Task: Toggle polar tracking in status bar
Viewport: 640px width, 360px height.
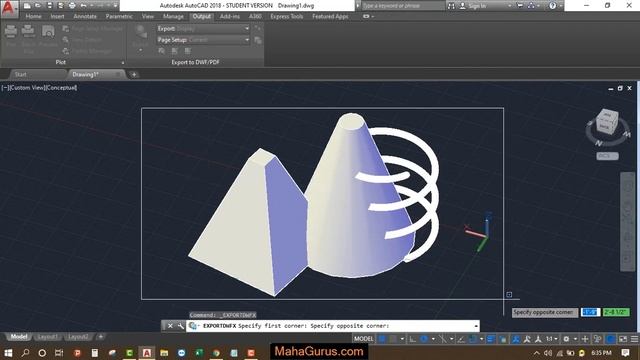Action: [424, 339]
